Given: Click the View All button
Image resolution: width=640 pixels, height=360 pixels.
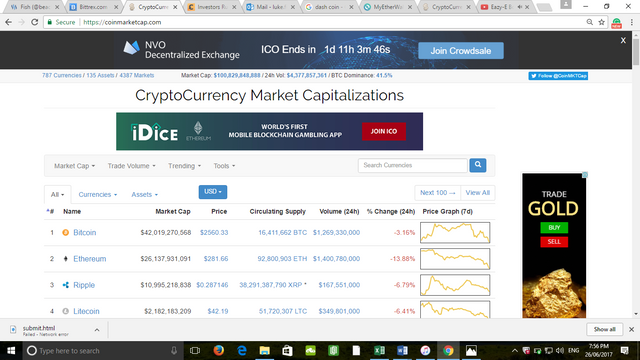Looking at the screenshot, I should (x=478, y=193).
